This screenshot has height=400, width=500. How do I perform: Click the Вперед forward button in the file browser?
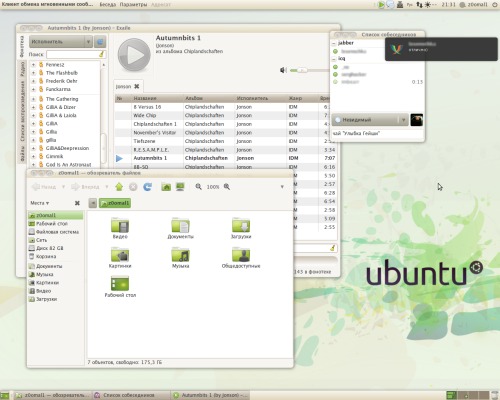[86, 187]
